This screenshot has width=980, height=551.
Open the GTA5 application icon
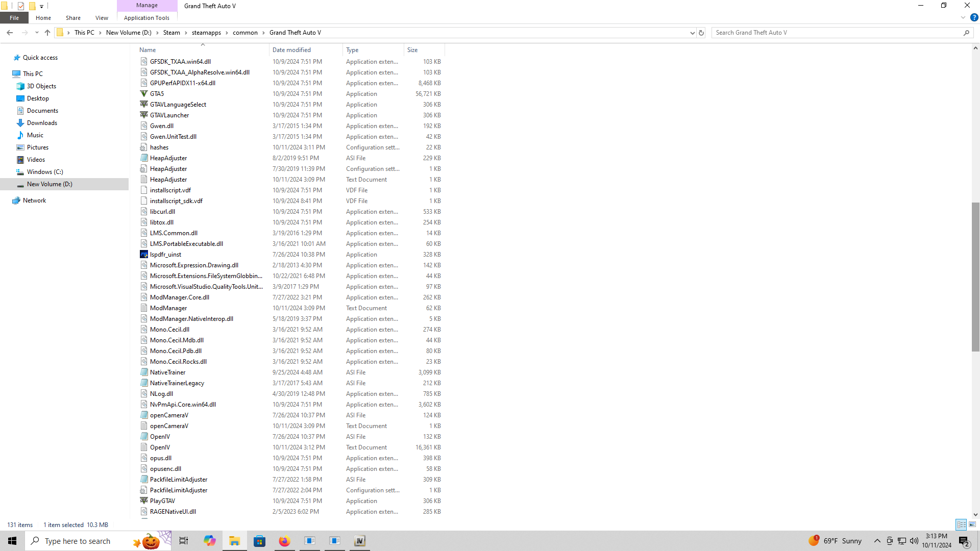(x=144, y=94)
